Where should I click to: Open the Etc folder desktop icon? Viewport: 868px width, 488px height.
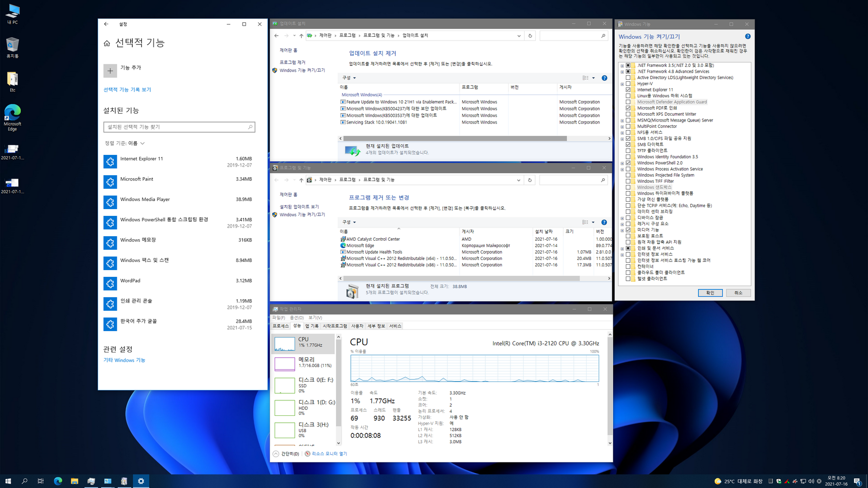click(12, 82)
